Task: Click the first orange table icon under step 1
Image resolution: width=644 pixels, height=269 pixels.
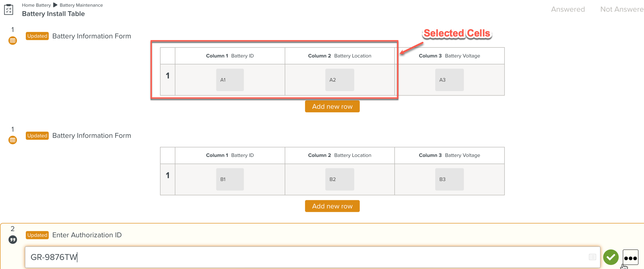Action: (13, 41)
